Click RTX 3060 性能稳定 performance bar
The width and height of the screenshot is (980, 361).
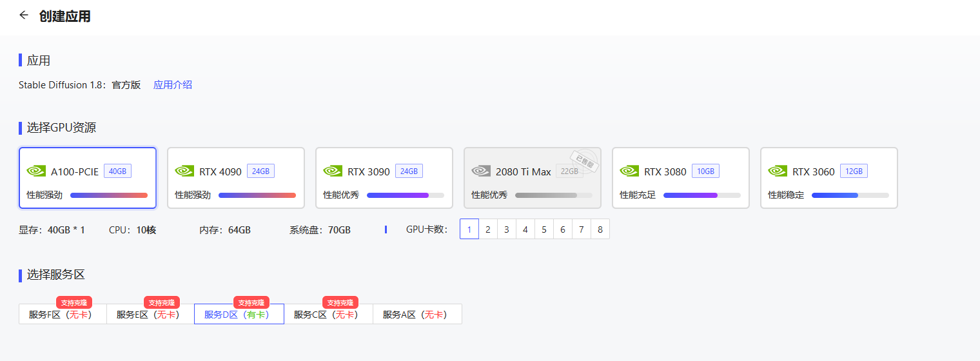[x=850, y=195]
